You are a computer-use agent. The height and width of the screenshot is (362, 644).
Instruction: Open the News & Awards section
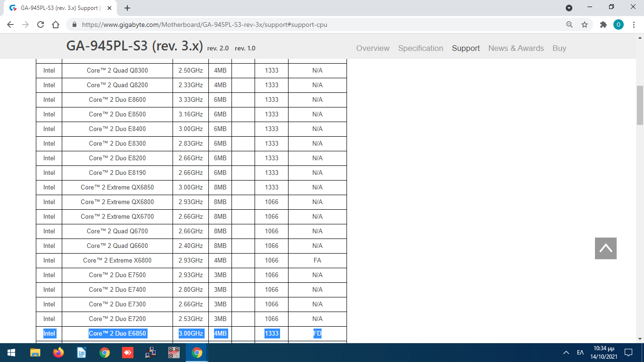pos(516,48)
